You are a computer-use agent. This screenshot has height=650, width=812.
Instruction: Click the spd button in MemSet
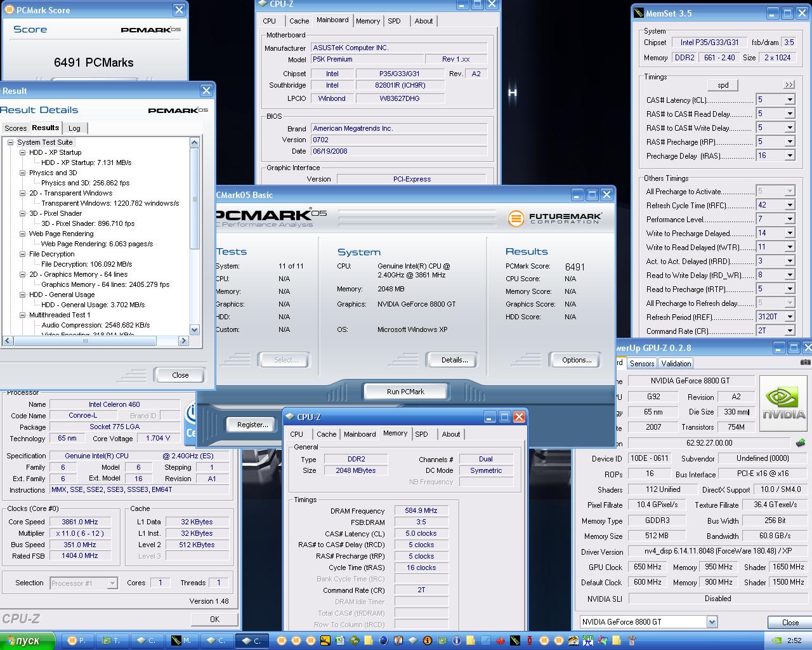tap(723, 85)
